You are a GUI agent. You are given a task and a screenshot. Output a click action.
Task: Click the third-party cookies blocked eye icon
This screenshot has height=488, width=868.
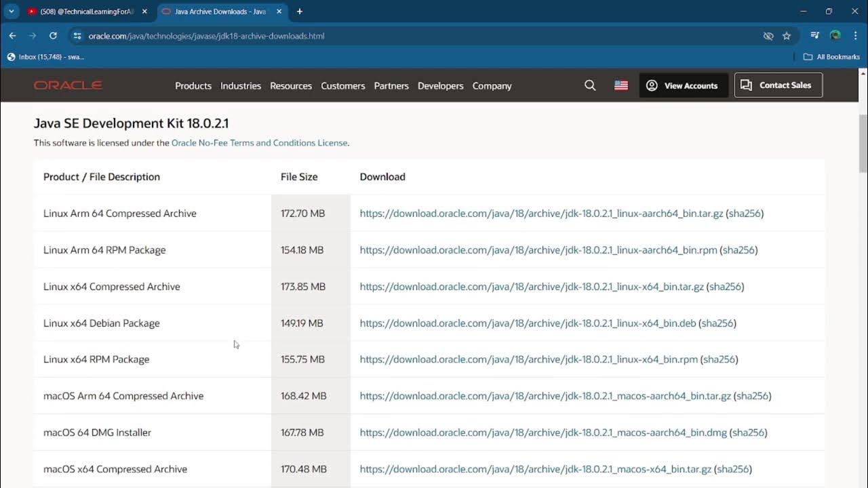pyautogui.click(x=768, y=36)
